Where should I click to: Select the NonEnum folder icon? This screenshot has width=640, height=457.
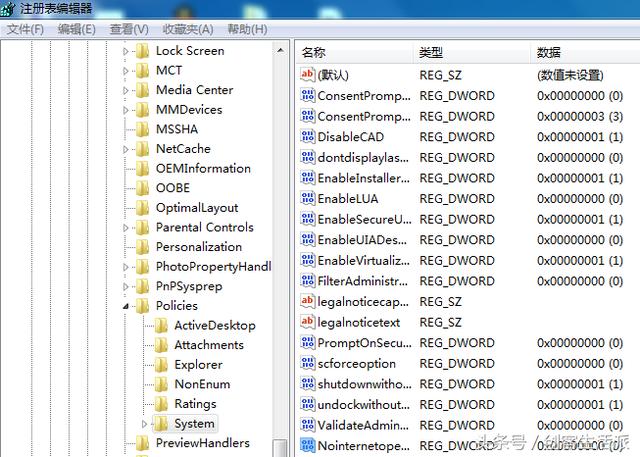(161, 384)
